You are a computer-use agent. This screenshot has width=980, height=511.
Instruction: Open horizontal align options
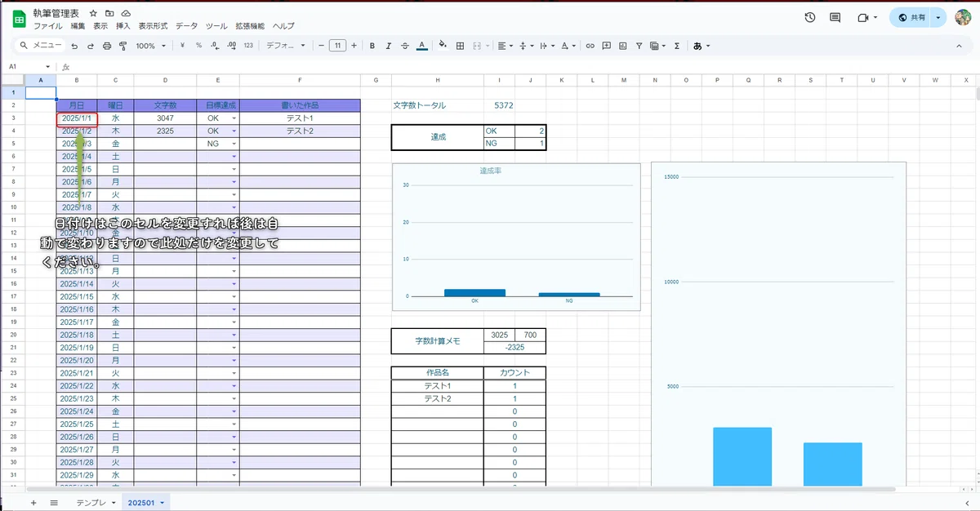coord(505,46)
